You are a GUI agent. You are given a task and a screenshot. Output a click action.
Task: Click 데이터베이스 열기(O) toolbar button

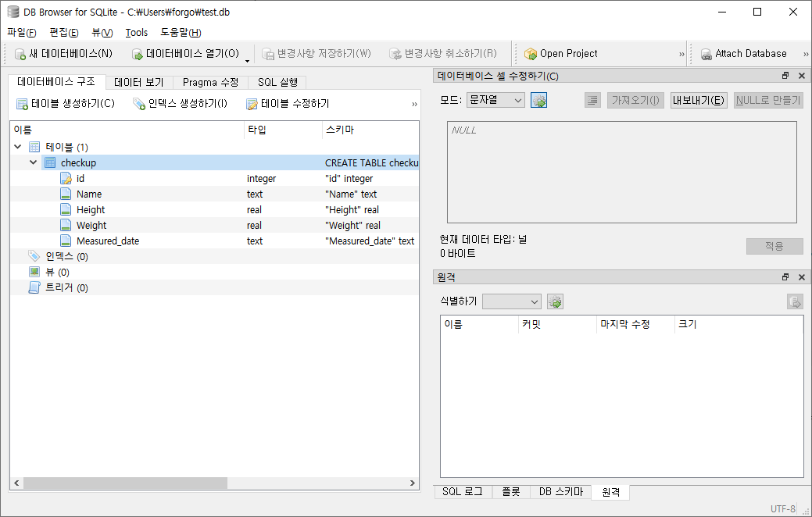(185, 54)
